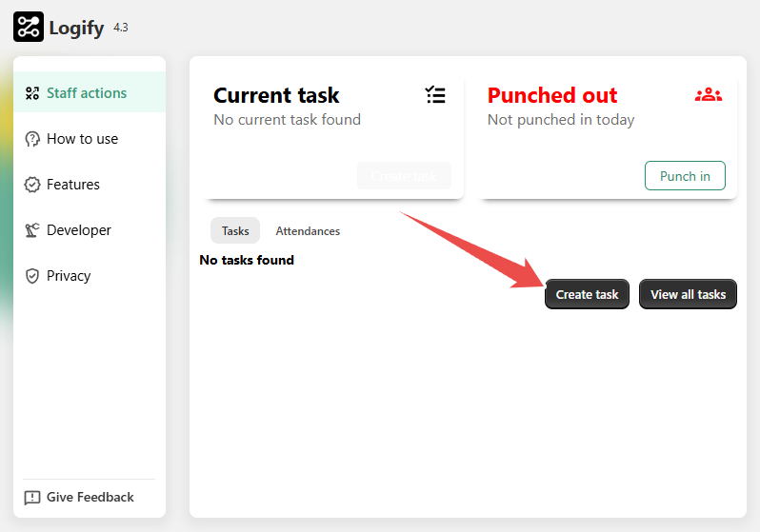Viewport: 760px width, 532px height.
Task: Switch to the Tasks tab
Action: pyautogui.click(x=235, y=230)
